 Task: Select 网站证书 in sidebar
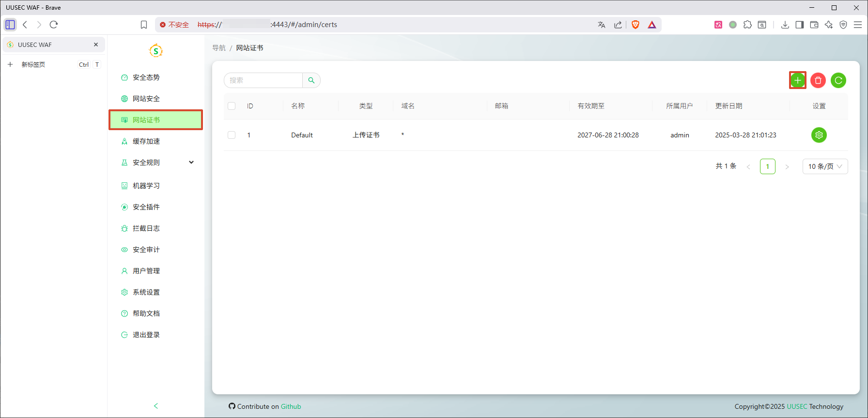(155, 120)
